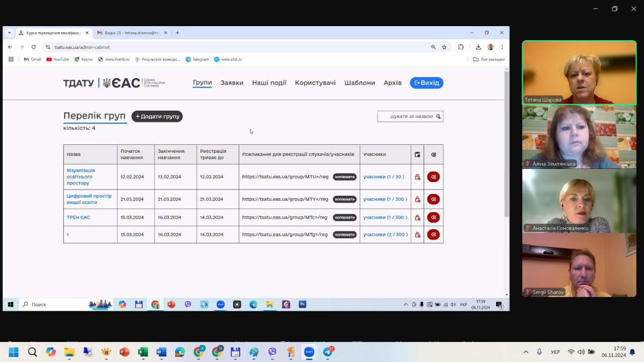Viewport: 644px width, 362px height.
Task: Open the Chrome three-dot menu
Action: click(502, 47)
